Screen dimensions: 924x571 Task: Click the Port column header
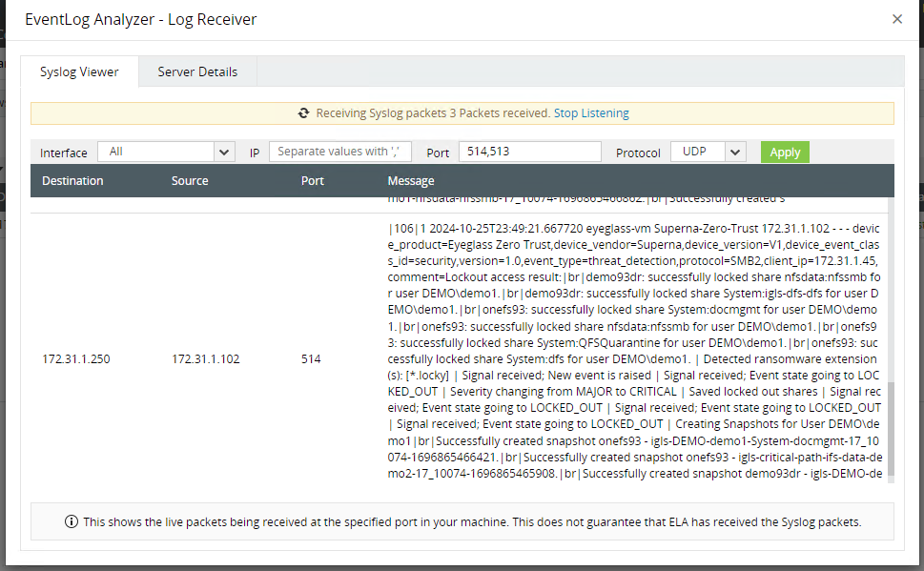click(x=312, y=180)
